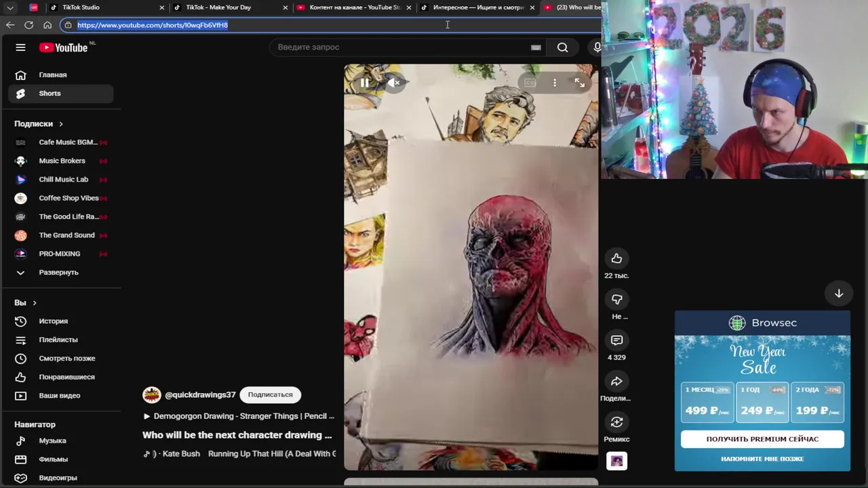This screenshot has height=488, width=868.
Task: Open the YouTube hamburger guide menu
Action: click(x=20, y=47)
